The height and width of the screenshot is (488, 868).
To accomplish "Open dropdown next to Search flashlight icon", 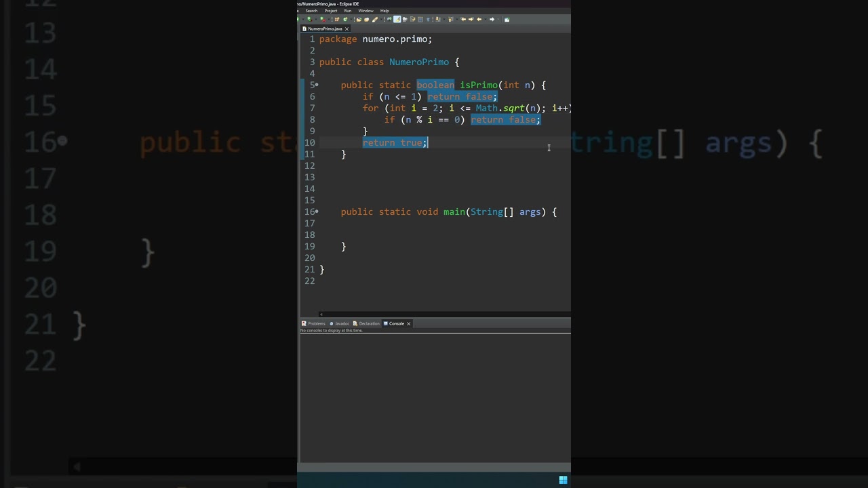I will tap(381, 20).
